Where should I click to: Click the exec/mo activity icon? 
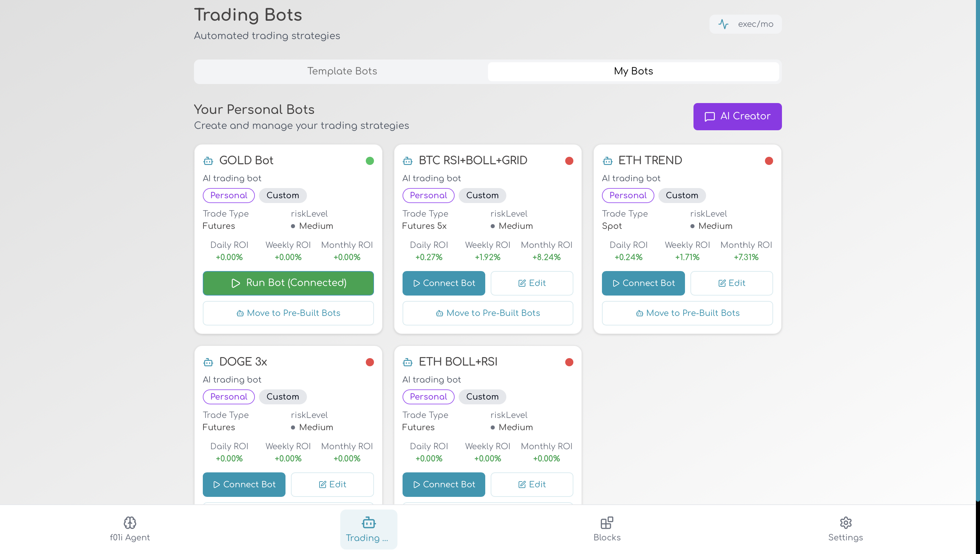coord(724,24)
